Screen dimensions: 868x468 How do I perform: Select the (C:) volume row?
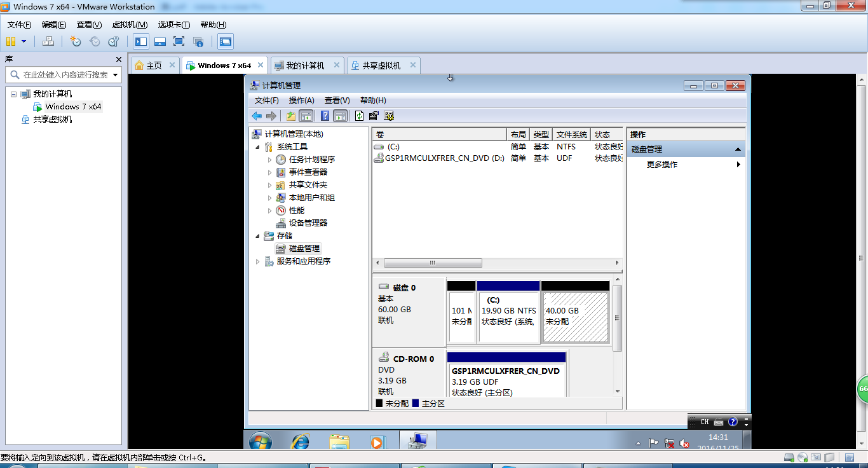[498, 147]
